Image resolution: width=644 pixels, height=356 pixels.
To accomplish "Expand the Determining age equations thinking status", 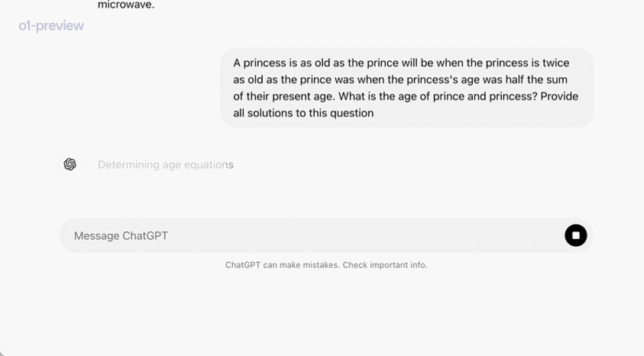I will click(166, 165).
